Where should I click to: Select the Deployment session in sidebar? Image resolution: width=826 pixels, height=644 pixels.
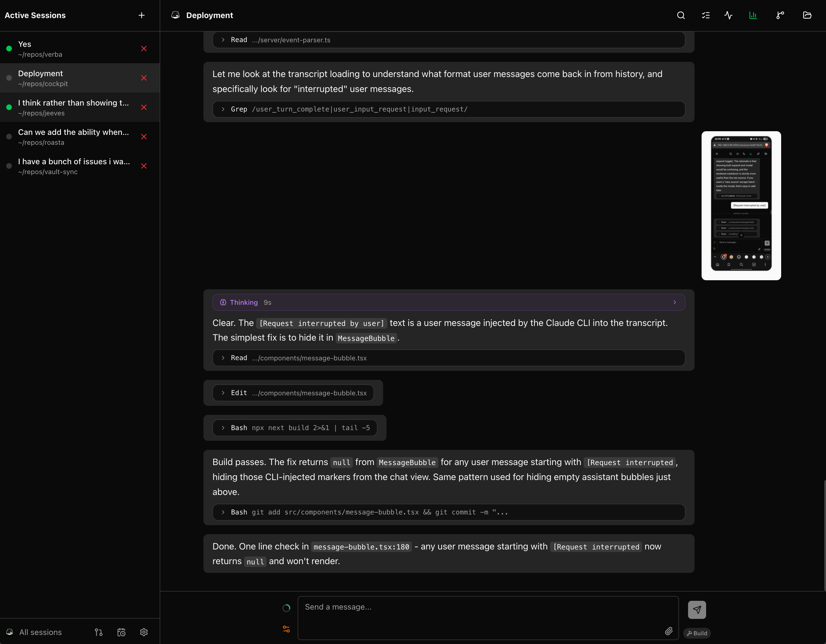point(80,78)
